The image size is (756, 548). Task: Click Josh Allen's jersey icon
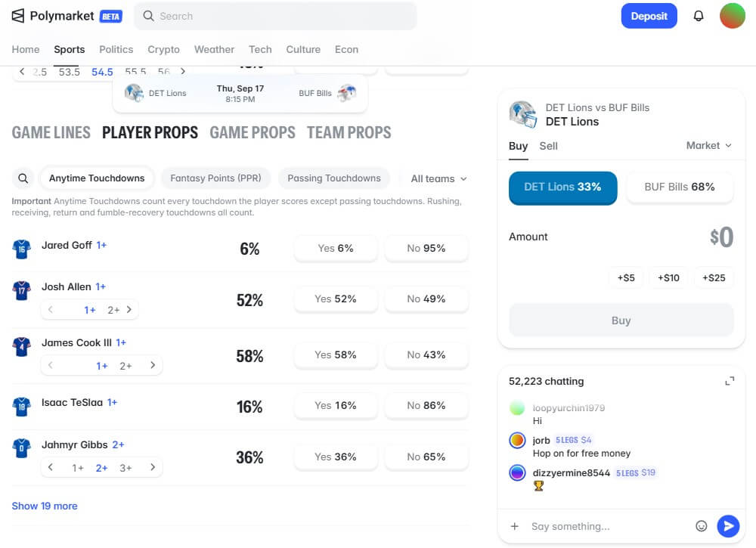[x=22, y=290]
